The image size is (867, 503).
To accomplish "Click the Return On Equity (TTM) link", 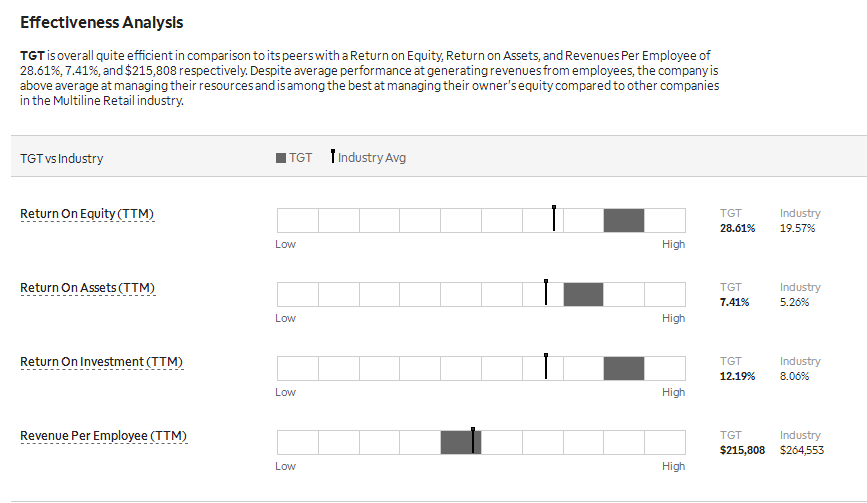I will click(x=87, y=214).
